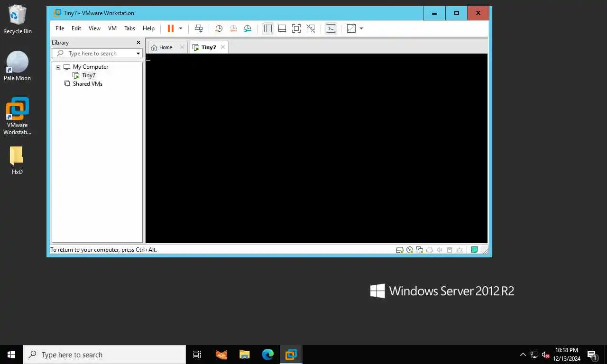Toggle the console view button
Image resolution: width=607 pixels, height=364 pixels.
click(331, 28)
